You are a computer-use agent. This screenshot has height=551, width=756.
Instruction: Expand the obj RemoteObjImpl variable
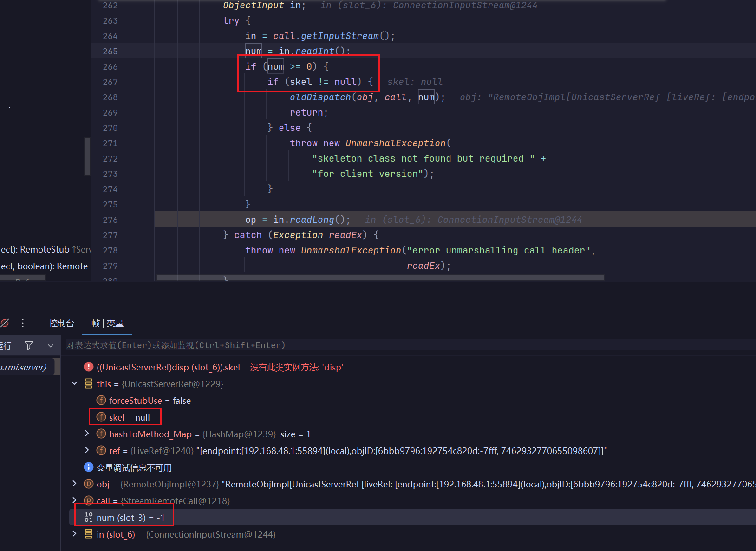click(74, 484)
